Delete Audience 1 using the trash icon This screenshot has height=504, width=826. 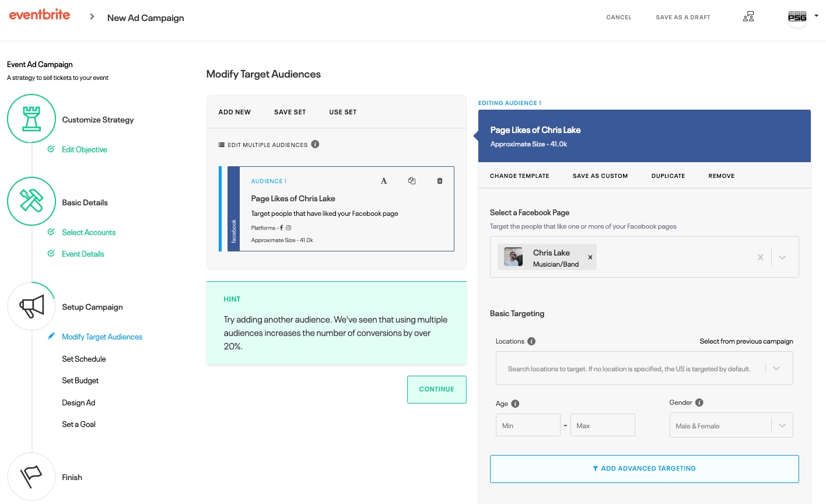[440, 181]
